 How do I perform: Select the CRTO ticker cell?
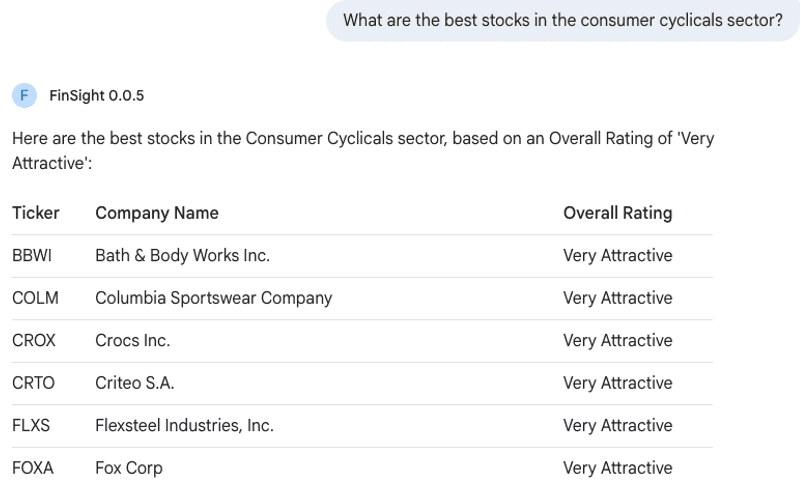[x=33, y=383]
